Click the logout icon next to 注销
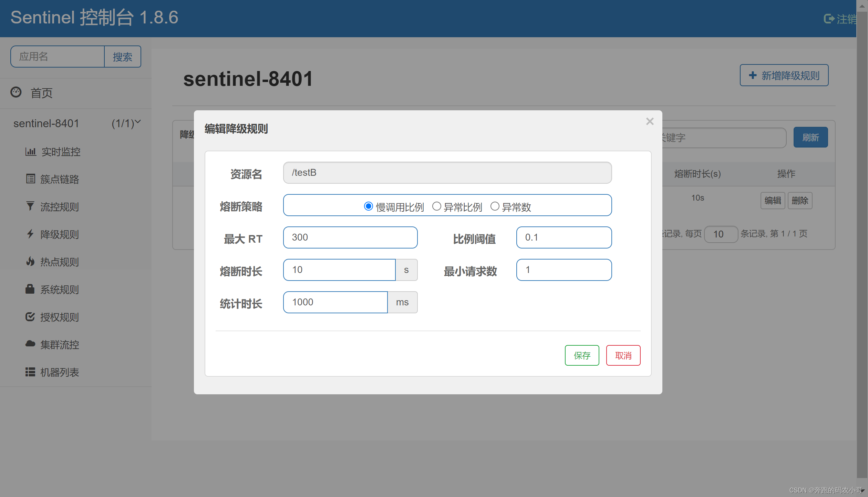 tap(829, 19)
